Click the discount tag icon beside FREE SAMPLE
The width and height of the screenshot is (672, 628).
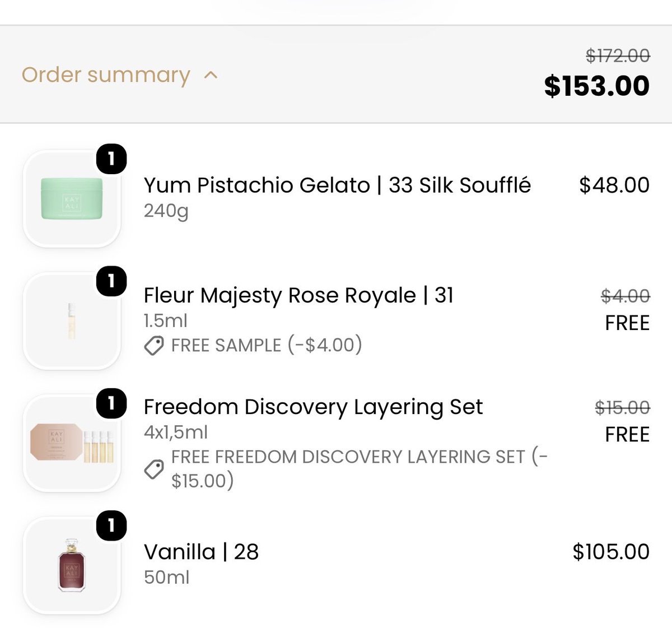(x=154, y=346)
